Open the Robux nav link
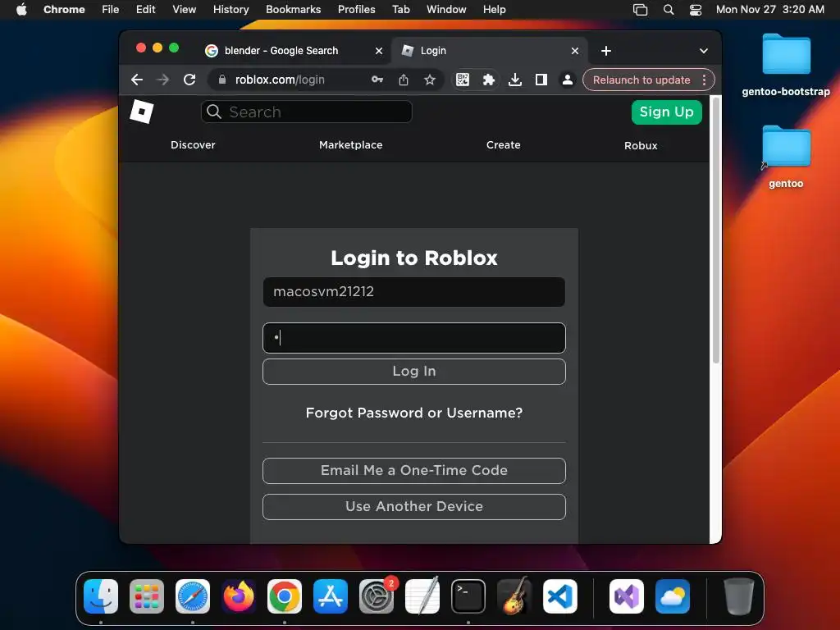 click(641, 145)
